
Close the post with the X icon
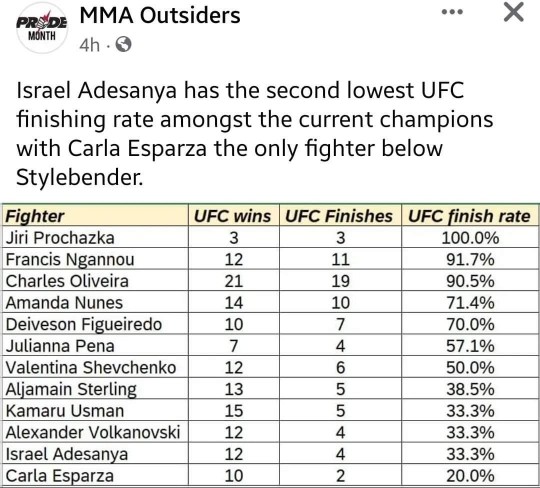pyautogui.click(x=513, y=12)
